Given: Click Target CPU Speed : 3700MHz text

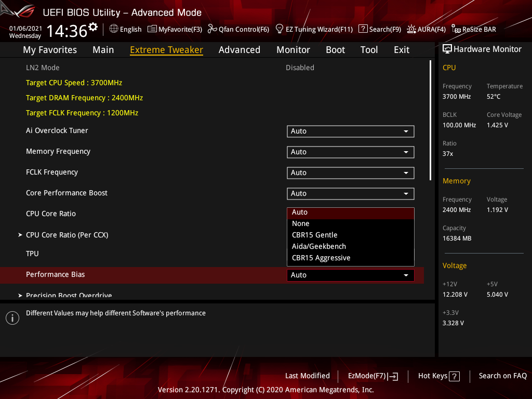Looking at the screenshot, I should click(74, 83).
